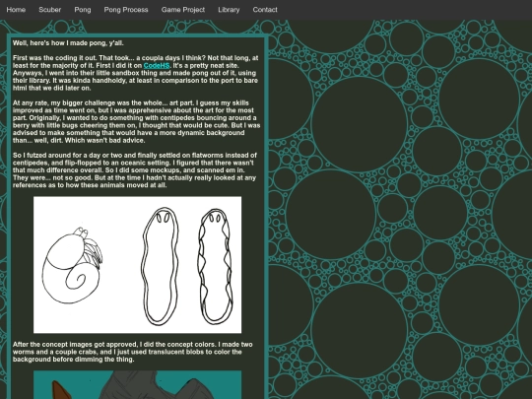Follow the CodeHS hyperlink
Viewport: 532px width, 399px height.
pyautogui.click(x=157, y=65)
